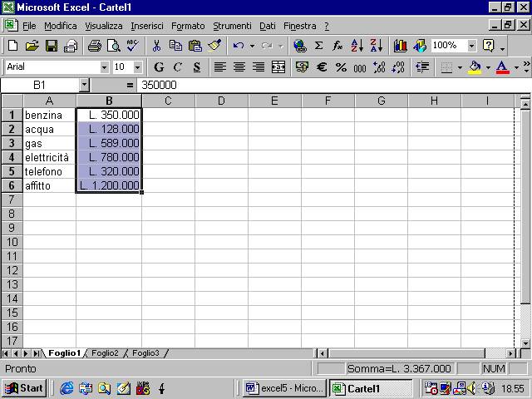This screenshot has height=399, width=532.
Task: Decrease decimal places
Action: (398, 66)
